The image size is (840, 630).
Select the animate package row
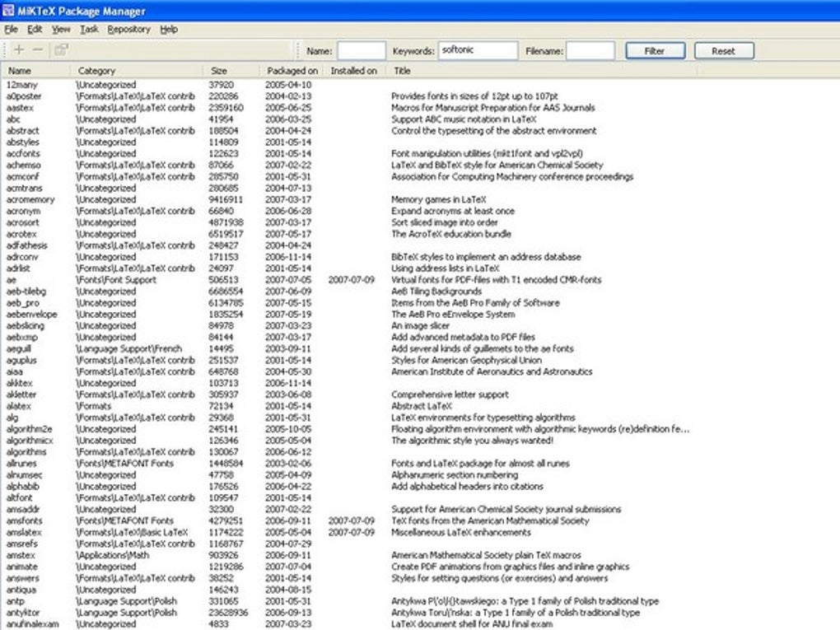(x=348, y=567)
